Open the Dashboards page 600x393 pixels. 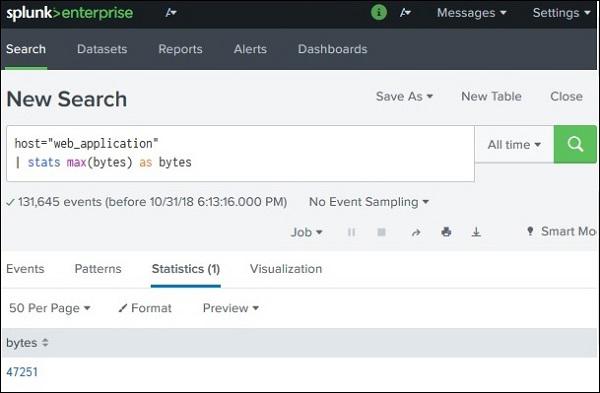[333, 49]
